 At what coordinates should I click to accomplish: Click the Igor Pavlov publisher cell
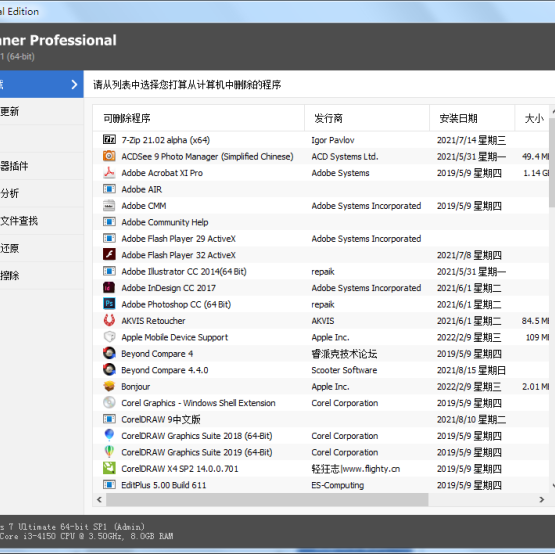coord(333,140)
